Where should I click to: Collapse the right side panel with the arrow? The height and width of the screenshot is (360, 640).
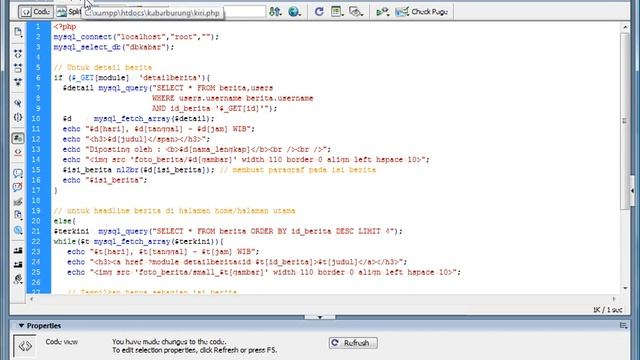(633, 191)
